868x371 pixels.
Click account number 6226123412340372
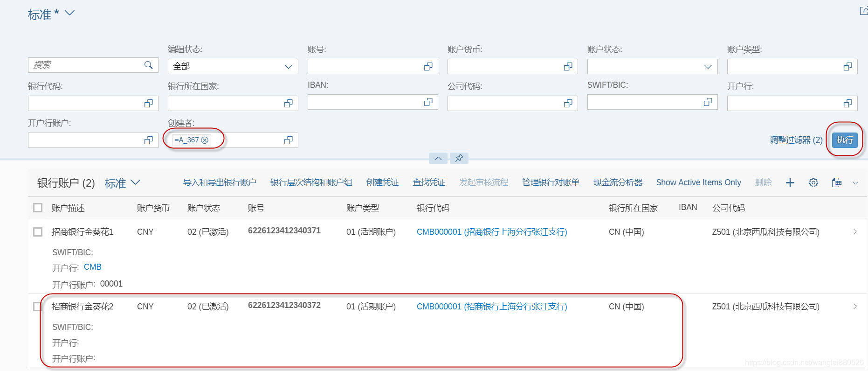(x=284, y=305)
